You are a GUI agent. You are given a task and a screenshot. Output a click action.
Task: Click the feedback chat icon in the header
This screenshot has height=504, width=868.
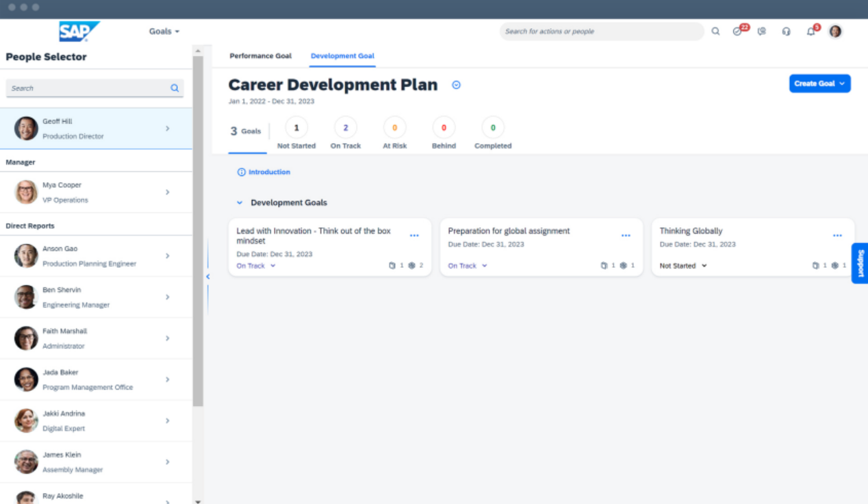[x=762, y=31]
